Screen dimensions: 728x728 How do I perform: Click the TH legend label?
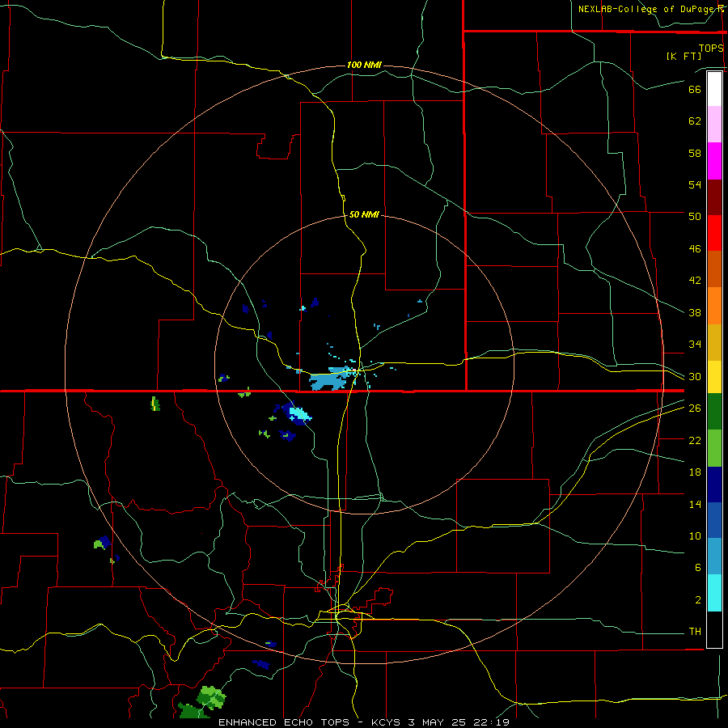point(695,632)
